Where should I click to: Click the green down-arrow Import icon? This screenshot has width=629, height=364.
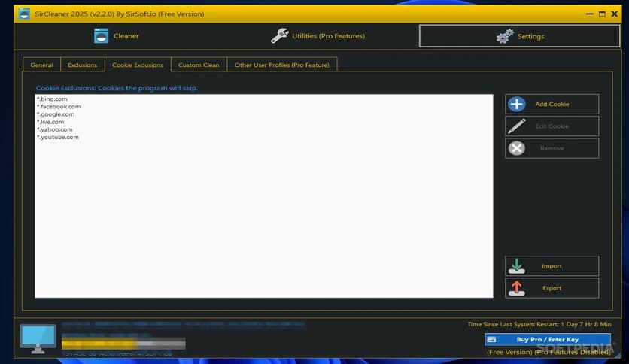pos(517,266)
